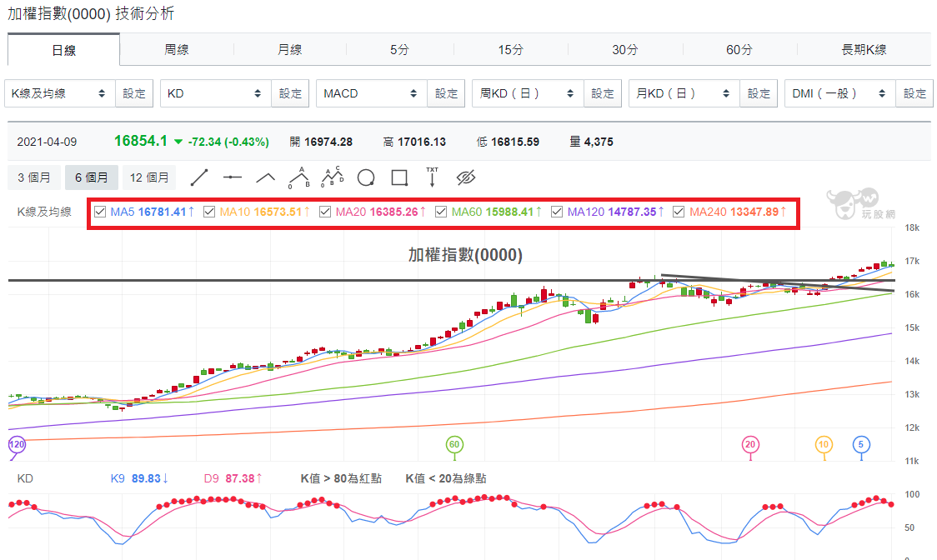Select the straight line drawing tool

click(199, 177)
